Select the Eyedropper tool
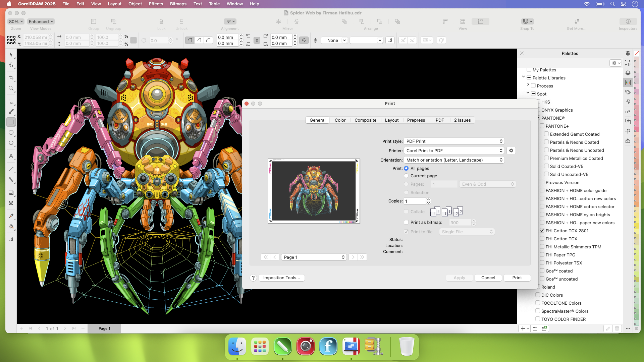644x362 pixels. coord(11,216)
